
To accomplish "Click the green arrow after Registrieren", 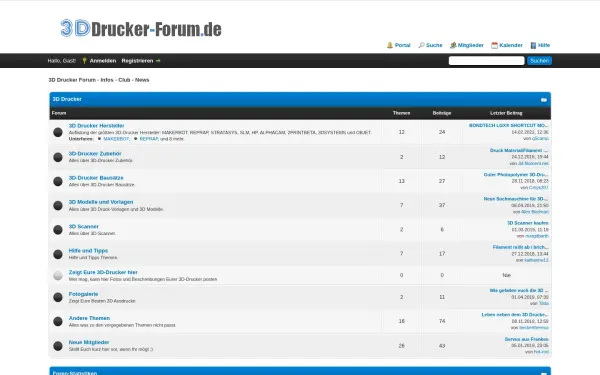I will 158,60.
